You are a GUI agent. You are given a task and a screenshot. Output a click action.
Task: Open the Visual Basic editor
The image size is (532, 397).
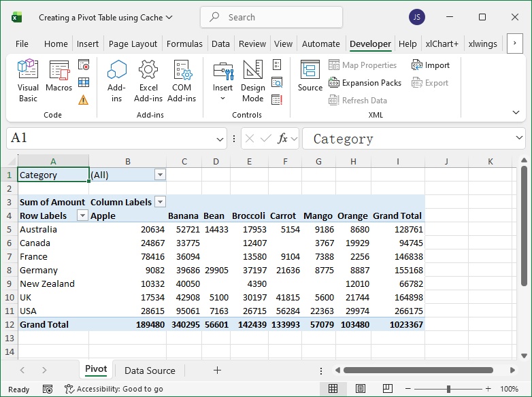coord(28,81)
